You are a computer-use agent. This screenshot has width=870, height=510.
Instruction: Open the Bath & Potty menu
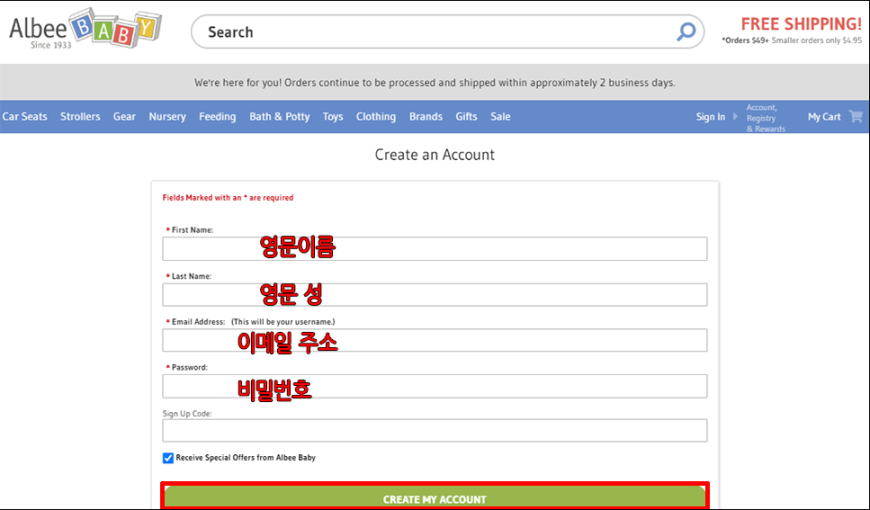click(280, 117)
